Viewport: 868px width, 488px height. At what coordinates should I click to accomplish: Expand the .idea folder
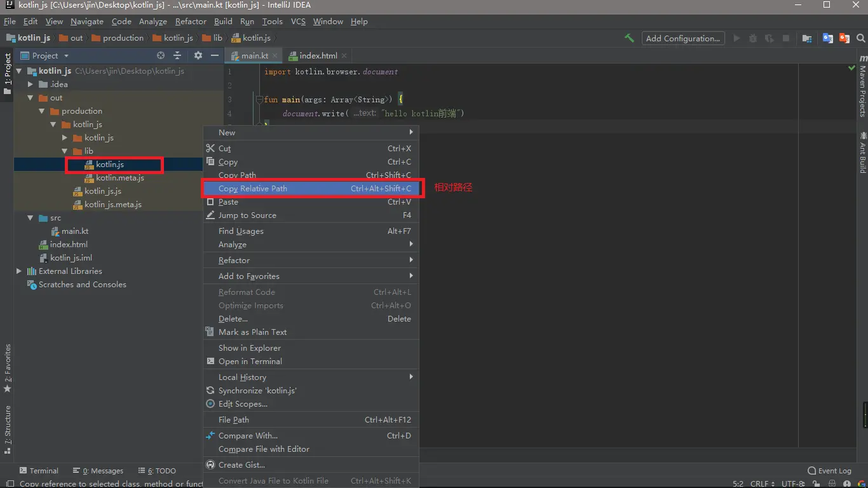point(31,84)
